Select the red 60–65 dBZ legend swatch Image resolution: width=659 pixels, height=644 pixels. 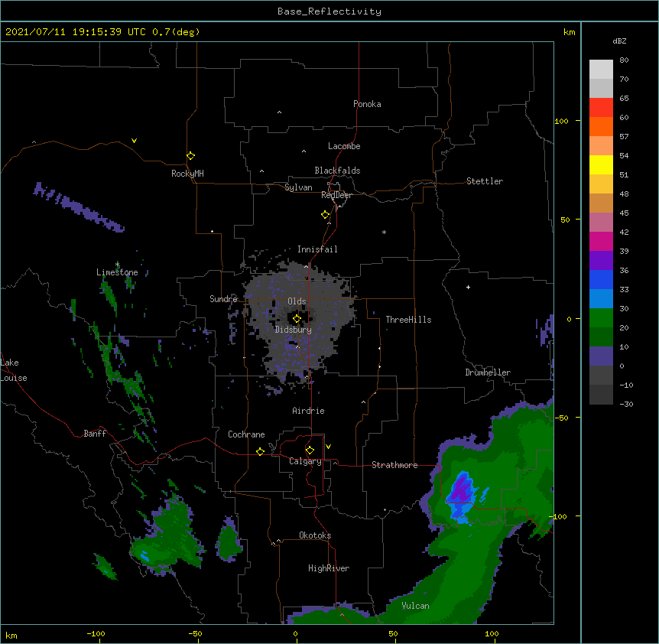click(x=601, y=108)
